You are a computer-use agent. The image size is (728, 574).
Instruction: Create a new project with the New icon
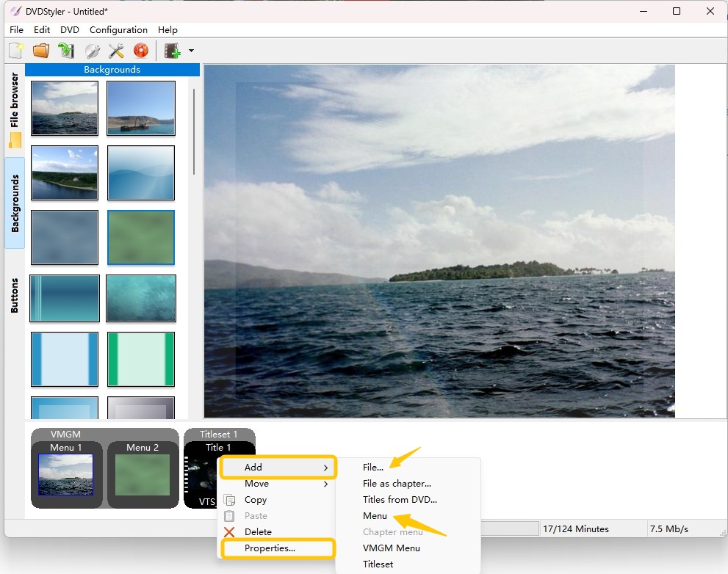pyautogui.click(x=16, y=50)
